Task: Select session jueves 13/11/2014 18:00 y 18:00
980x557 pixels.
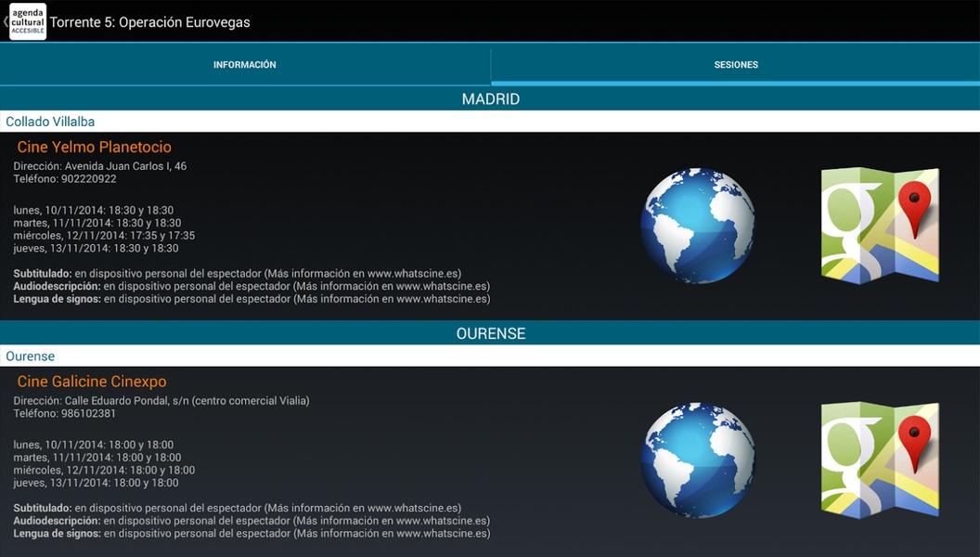Action: coord(97,483)
